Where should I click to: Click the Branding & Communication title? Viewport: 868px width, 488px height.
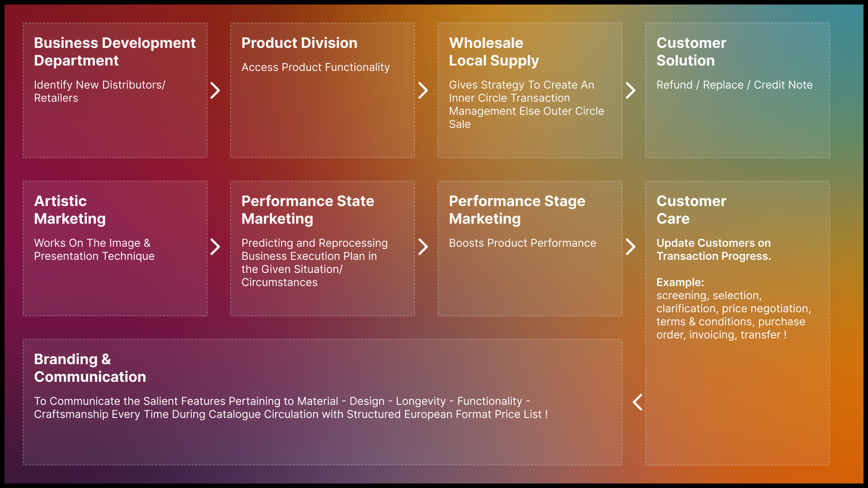[x=90, y=368]
